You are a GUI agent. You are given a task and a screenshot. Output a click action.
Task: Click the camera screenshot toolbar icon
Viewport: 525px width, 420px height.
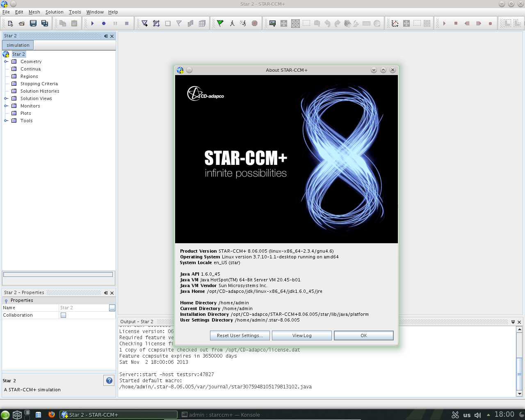coord(317,23)
